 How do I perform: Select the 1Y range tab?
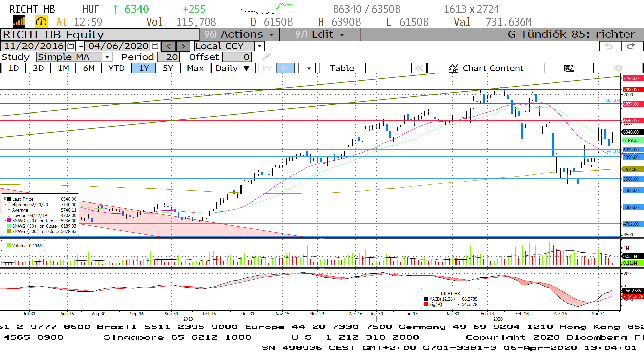(144, 68)
